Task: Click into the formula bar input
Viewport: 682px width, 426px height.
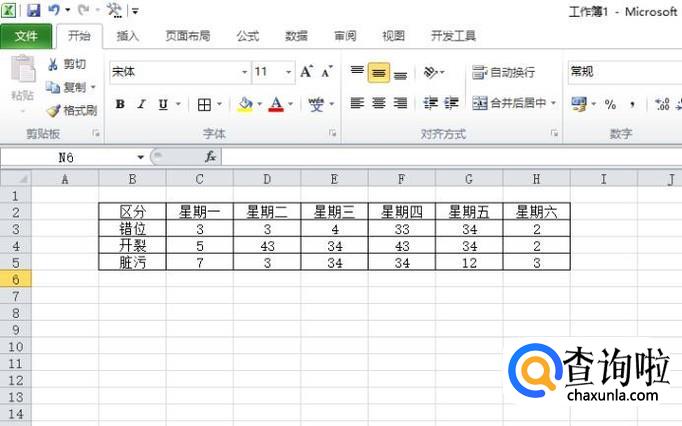Action: pyautogui.click(x=451, y=157)
